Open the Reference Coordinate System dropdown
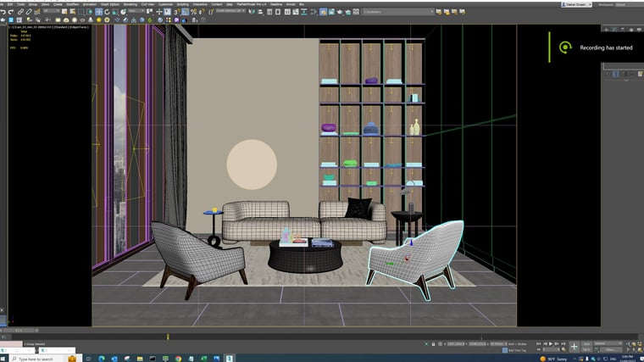Viewport: 644px width, 362px height. pos(136,11)
